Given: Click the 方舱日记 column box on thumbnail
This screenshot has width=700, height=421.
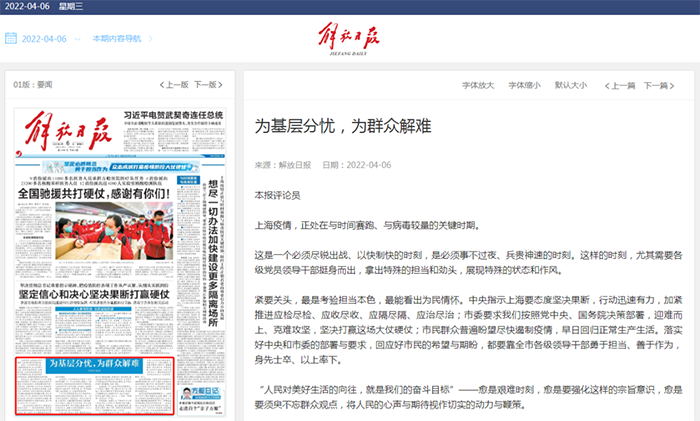Looking at the screenshot, I should click(x=201, y=400).
